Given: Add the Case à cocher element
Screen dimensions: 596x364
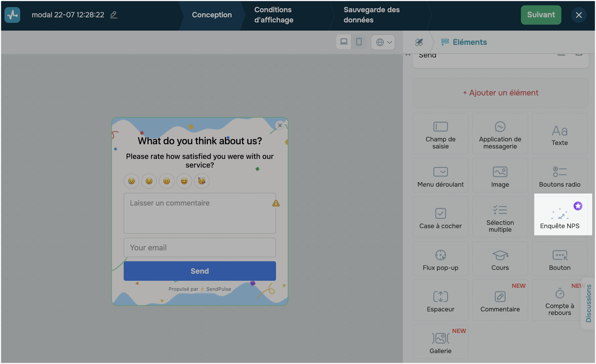Looking at the screenshot, I should [440, 217].
